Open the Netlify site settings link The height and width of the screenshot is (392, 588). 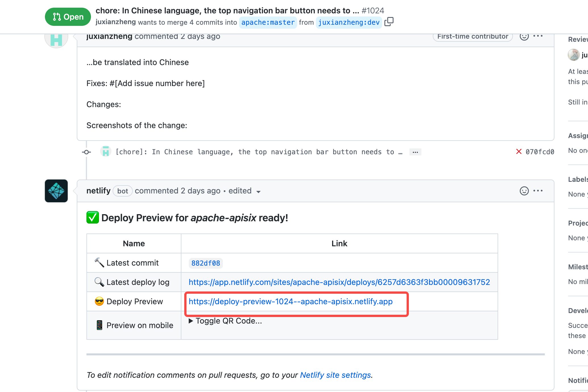click(335, 375)
